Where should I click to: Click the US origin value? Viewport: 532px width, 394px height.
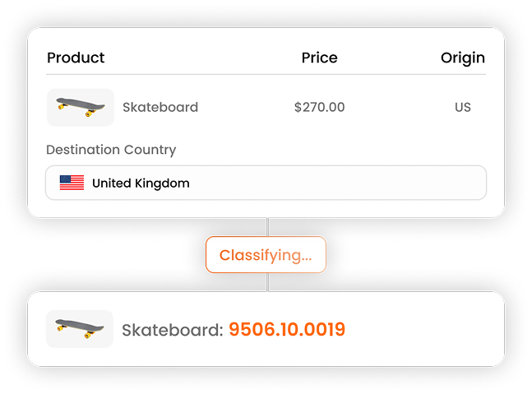point(462,107)
